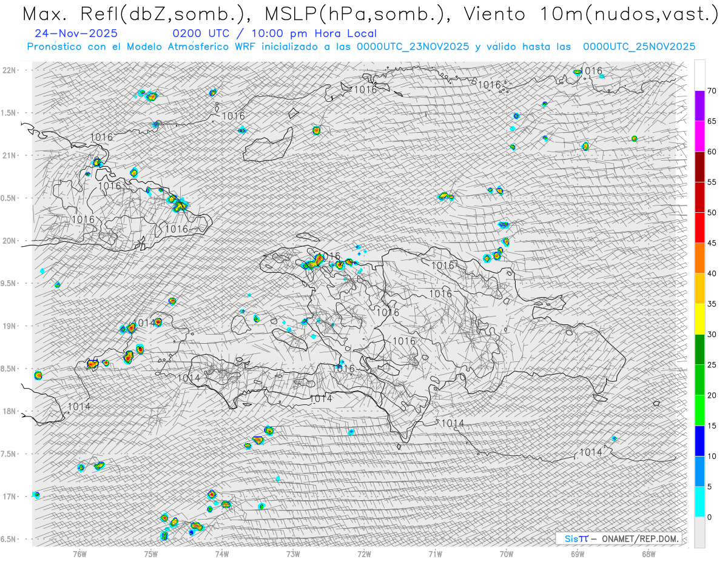
Task: Click the colorbar label "65"
Action: pos(712,121)
